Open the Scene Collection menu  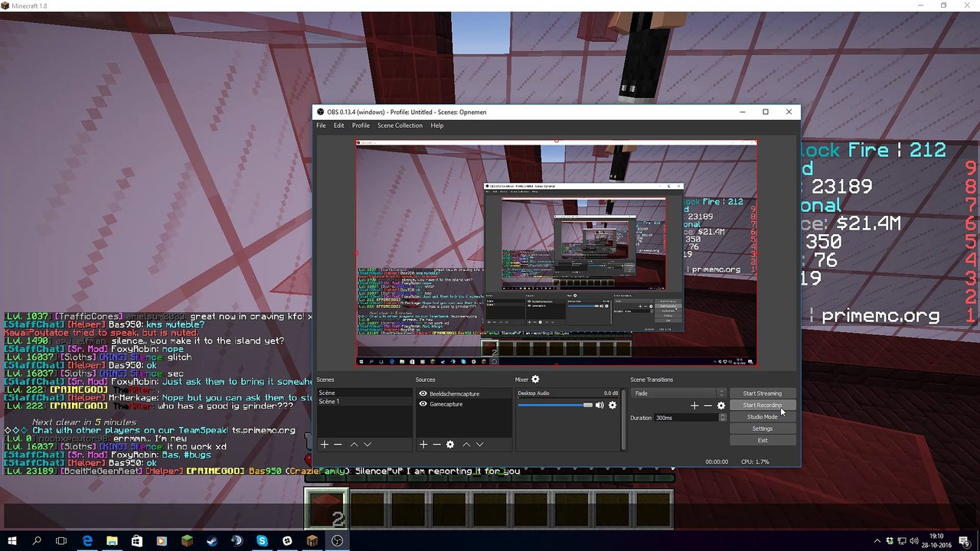point(400,126)
